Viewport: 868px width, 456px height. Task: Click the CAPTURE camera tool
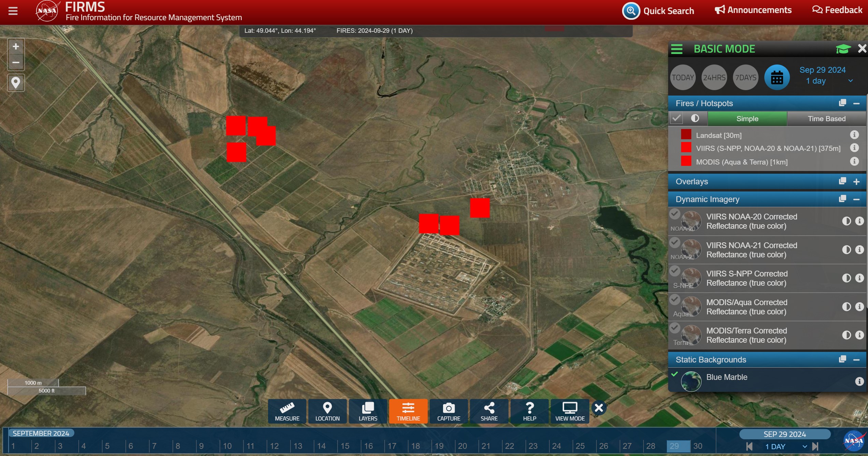(x=449, y=411)
